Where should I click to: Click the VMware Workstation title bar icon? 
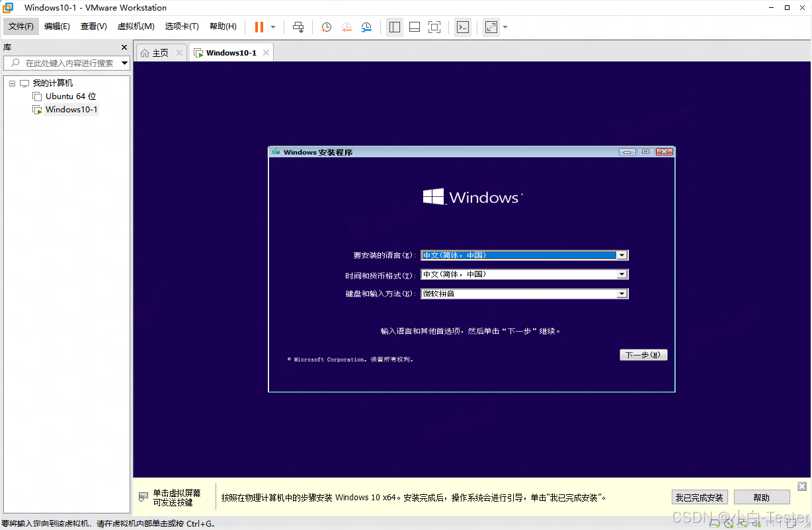pos(8,7)
